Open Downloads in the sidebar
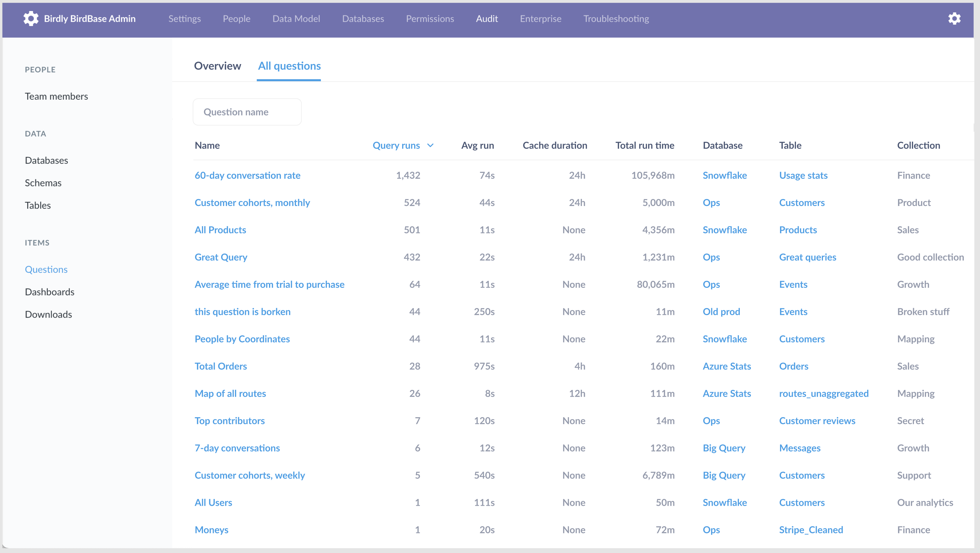 48,314
